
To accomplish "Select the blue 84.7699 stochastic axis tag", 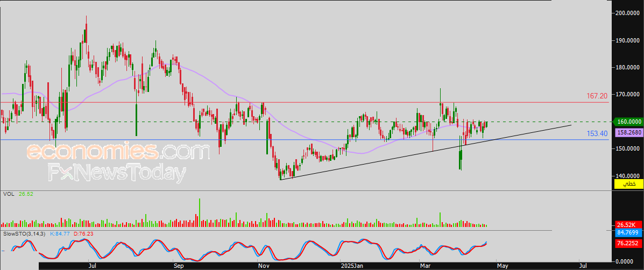I will (628, 233).
